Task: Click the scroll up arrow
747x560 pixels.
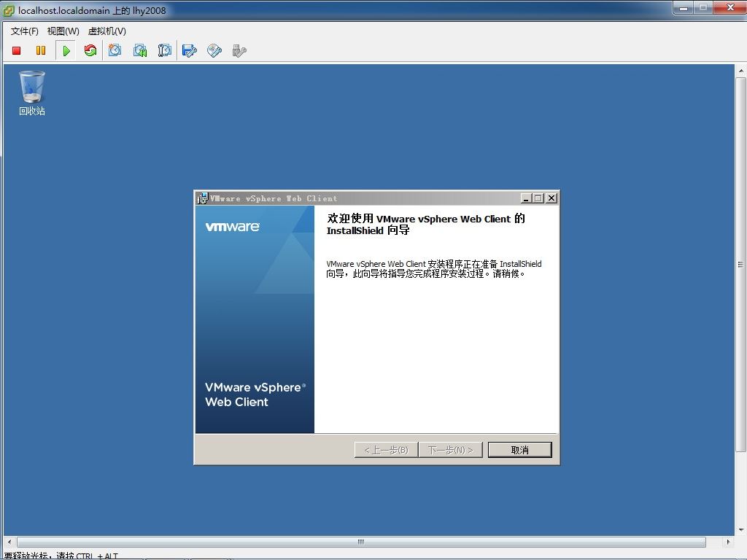Action: [x=741, y=71]
